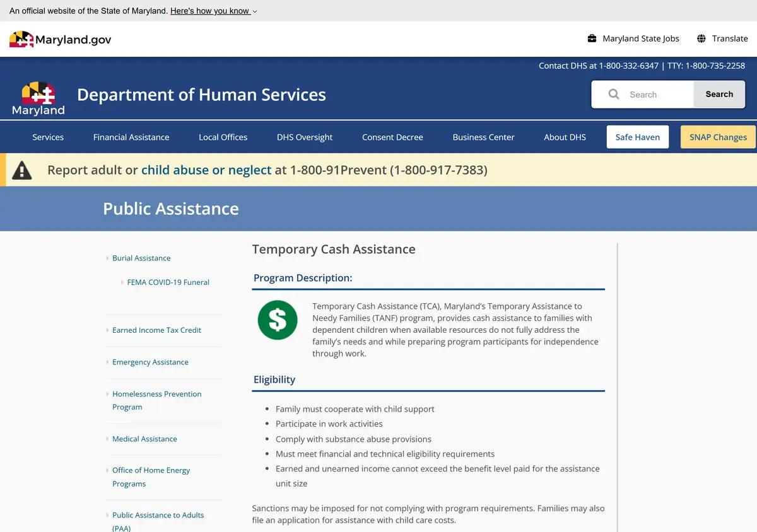This screenshot has width=757, height=532.
Task: Click the green dollar sign icon
Action: [278, 320]
